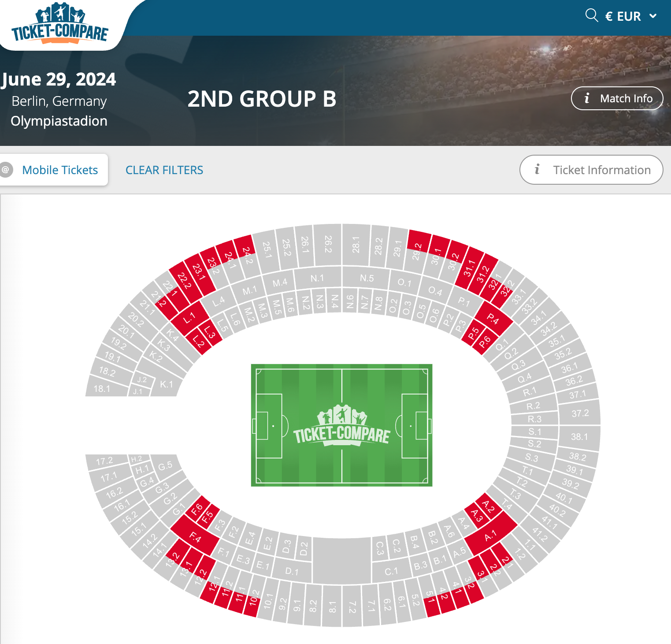This screenshot has height=644, width=671.
Task: Click the currency dropdown chevron arrow
Action: click(x=653, y=16)
